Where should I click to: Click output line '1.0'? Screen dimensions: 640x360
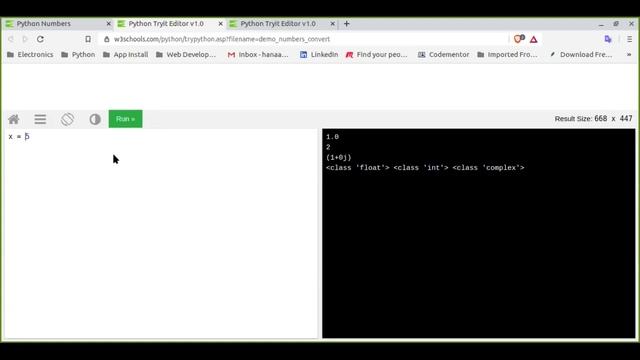pos(332,137)
